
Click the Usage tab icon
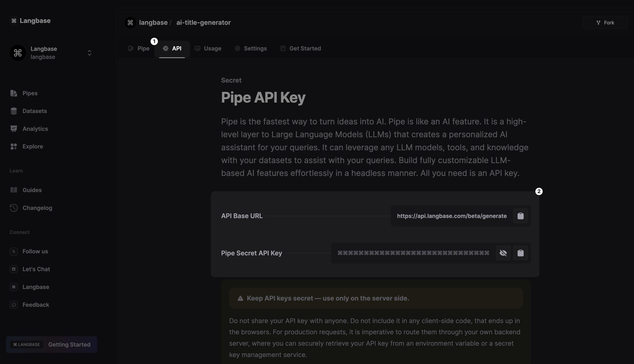(197, 48)
